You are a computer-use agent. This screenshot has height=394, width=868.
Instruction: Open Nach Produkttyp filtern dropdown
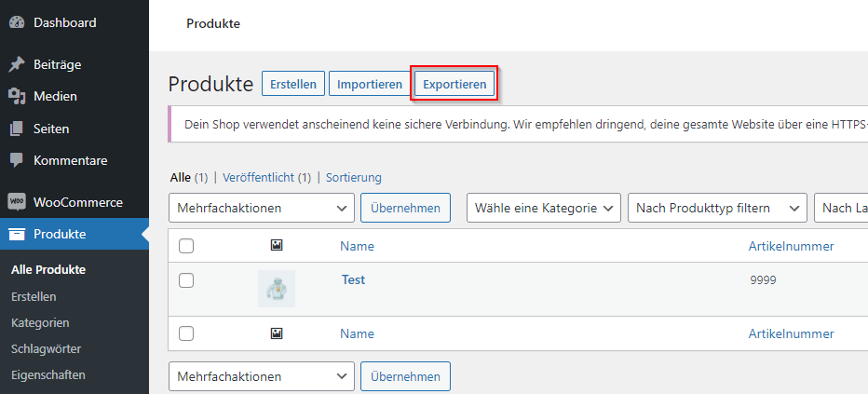pos(717,208)
